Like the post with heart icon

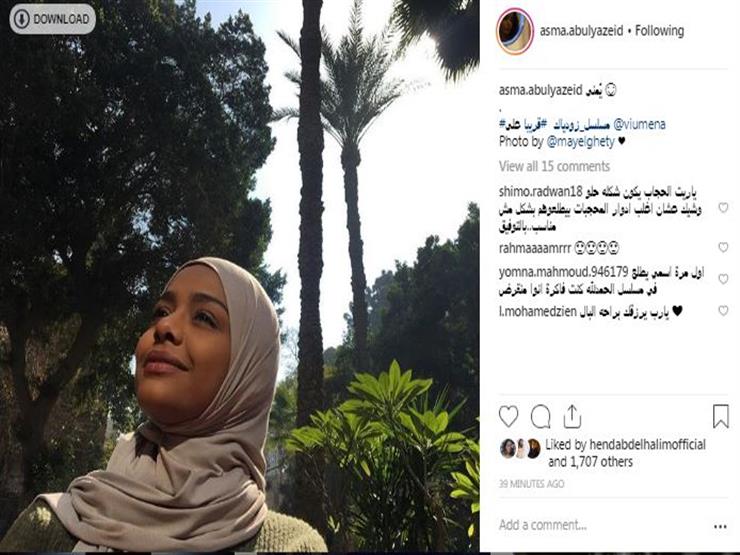click(x=508, y=416)
